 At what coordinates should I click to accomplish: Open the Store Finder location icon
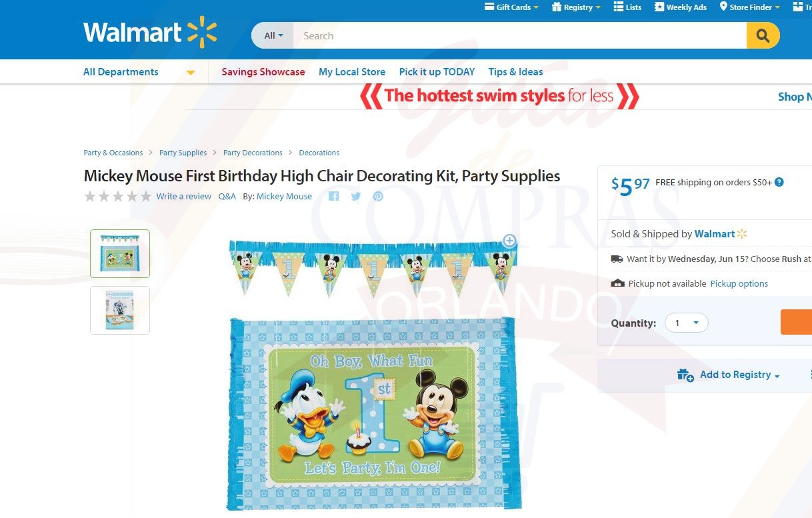[x=723, y=7]
